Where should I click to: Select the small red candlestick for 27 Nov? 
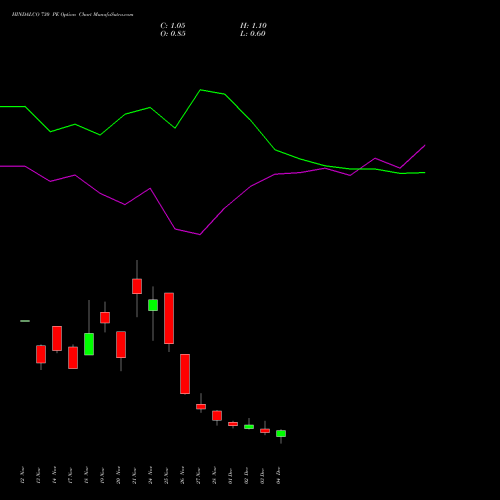201,407
